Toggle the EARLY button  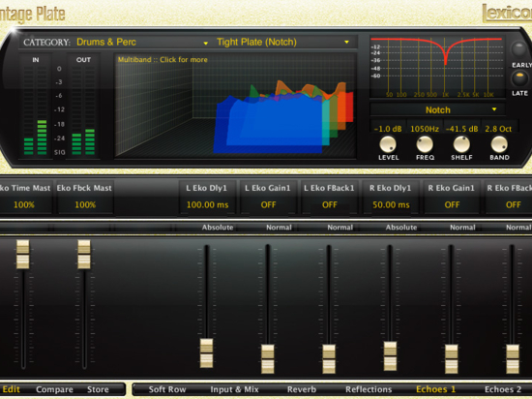pos(518,49)
